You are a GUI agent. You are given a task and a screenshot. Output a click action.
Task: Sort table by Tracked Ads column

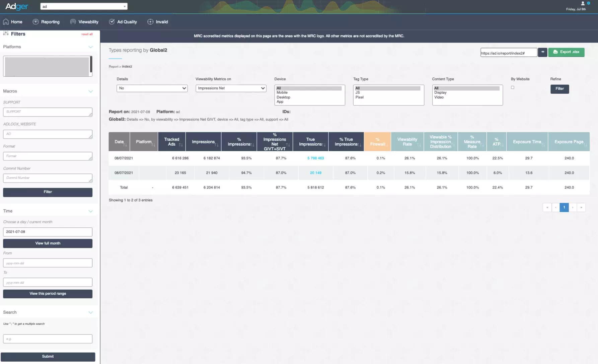[x=172, y=142]
